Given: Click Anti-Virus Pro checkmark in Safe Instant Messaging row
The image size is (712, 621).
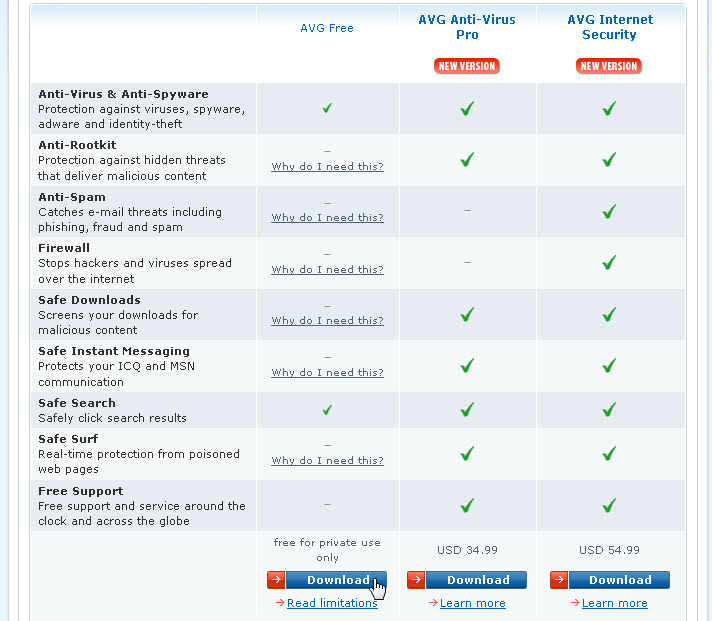Looking at the screenshot, I should point(467,365).
